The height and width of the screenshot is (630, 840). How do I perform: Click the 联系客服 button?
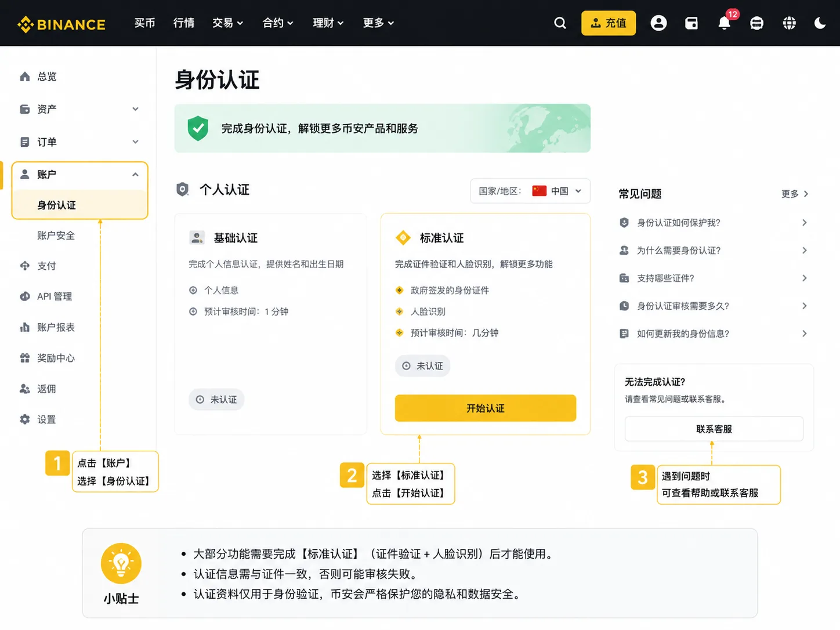tap(714, 429)
